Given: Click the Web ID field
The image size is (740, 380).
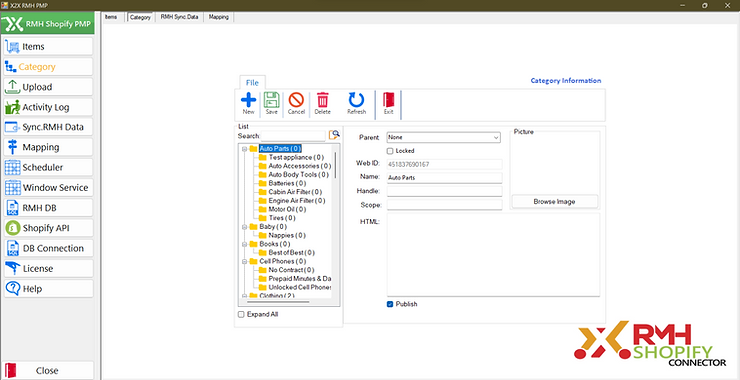Looking at the screenshot, I should point(445,164).
